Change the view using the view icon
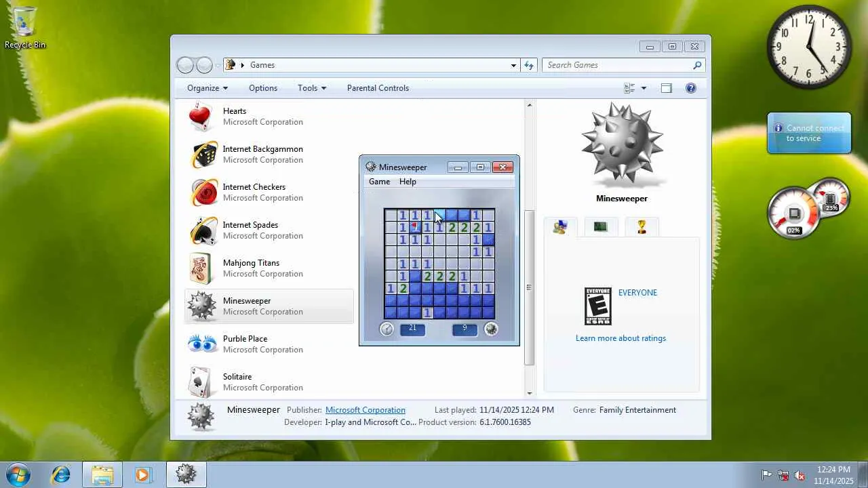 629,88
